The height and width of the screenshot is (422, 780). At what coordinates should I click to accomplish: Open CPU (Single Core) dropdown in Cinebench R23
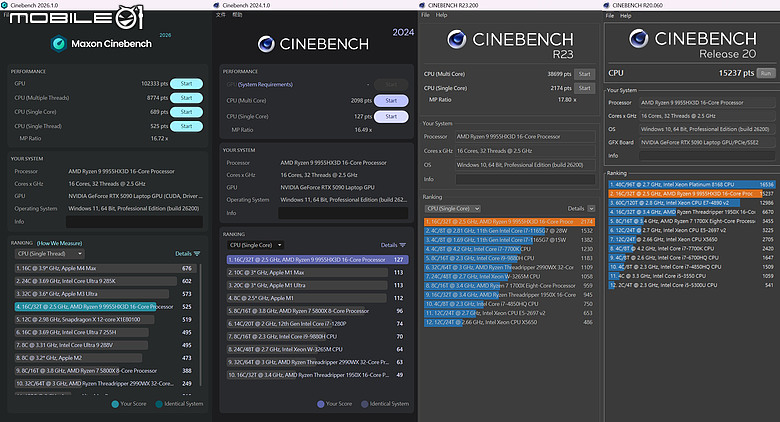click(x=453, y=209)
